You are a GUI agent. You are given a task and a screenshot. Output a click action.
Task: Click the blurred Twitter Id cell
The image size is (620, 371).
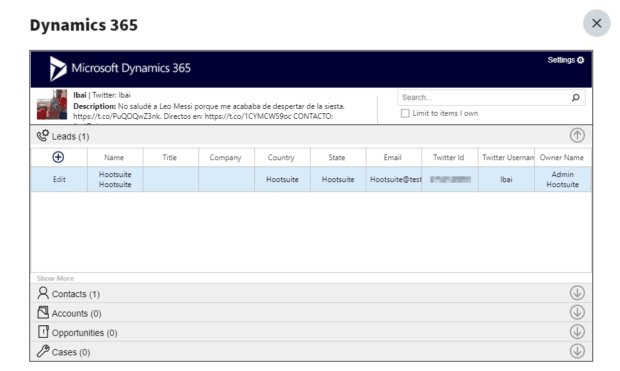pyautogui.click(x=450, y=180)
